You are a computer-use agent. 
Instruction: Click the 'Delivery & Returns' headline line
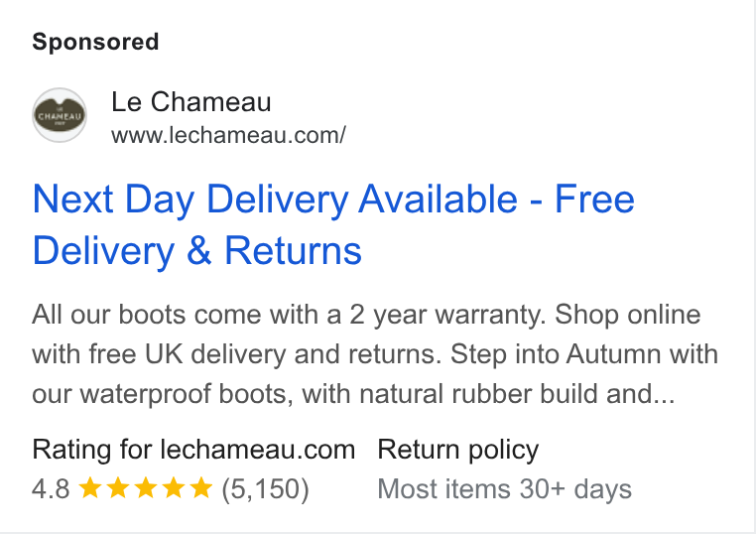196,251
